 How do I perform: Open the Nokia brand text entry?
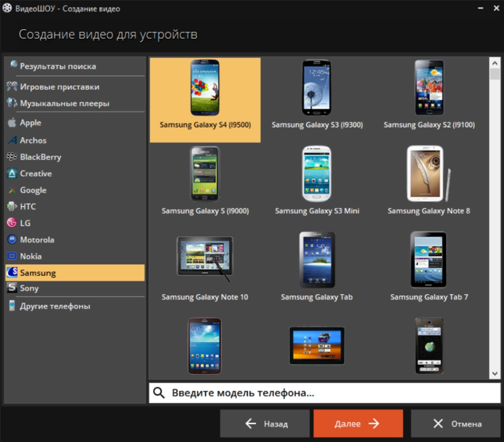tap(31, 256)
